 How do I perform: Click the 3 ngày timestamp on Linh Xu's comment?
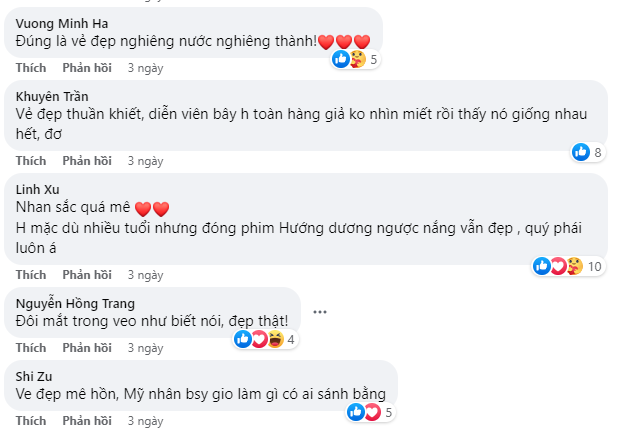145,274
